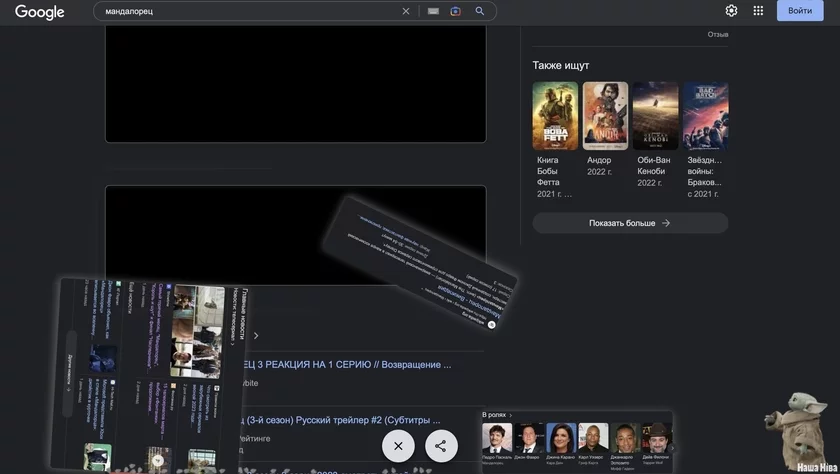Start a search by image (camera icon)

pos(456,11)
